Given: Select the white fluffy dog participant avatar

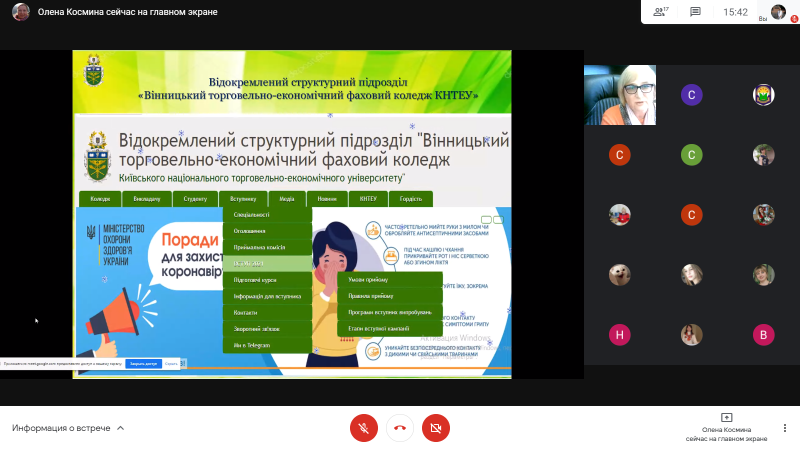Looking at the screenshot, I should click(620, 275).
